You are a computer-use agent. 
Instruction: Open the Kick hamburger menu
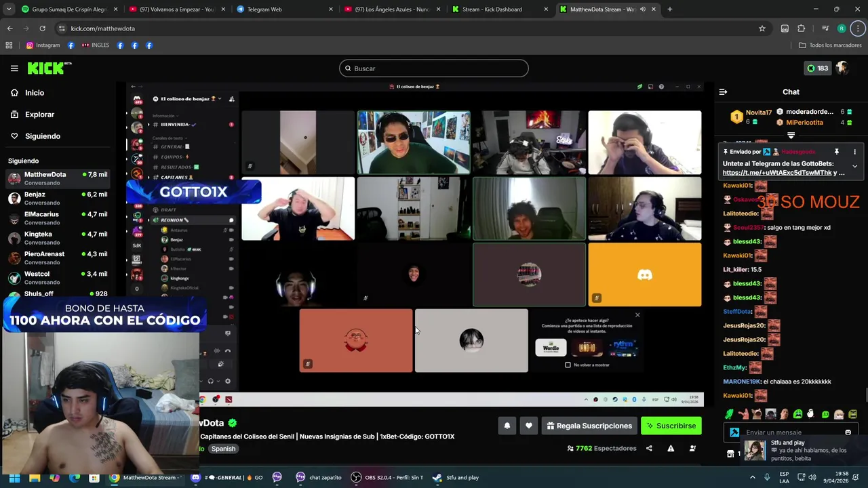(14, 68)
